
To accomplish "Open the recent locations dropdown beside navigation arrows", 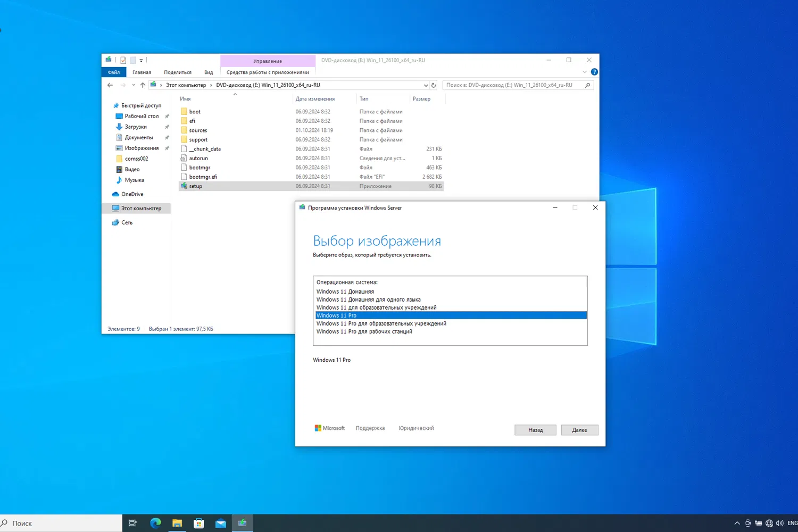I will pos(134,85).
